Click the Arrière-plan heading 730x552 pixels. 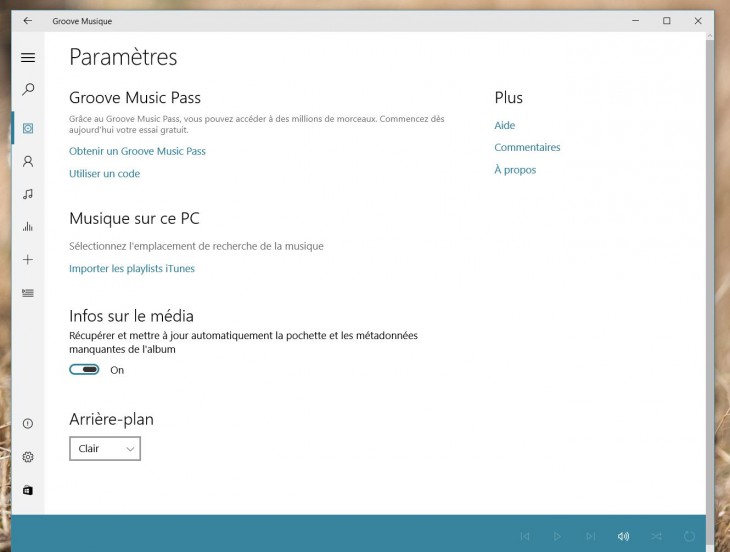pyautogui.click(x=111, y=419)
